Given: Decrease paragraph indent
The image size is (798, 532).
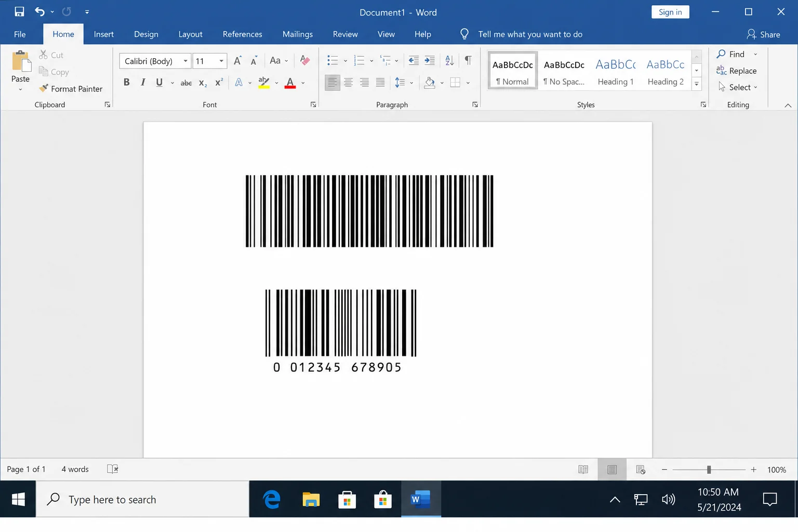Looking at the screenshot, I should pyautogui.click(x=414, y=61).
